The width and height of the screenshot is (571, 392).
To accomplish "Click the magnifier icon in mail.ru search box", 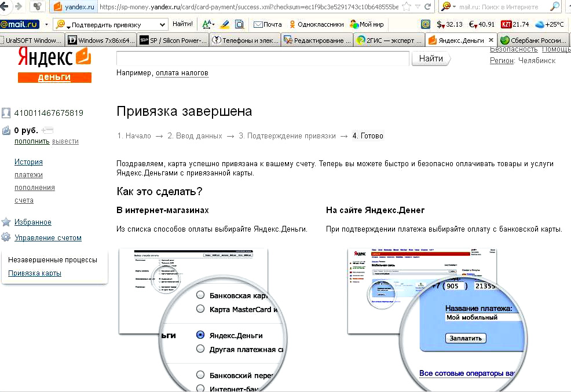I will tap(555, 6).
